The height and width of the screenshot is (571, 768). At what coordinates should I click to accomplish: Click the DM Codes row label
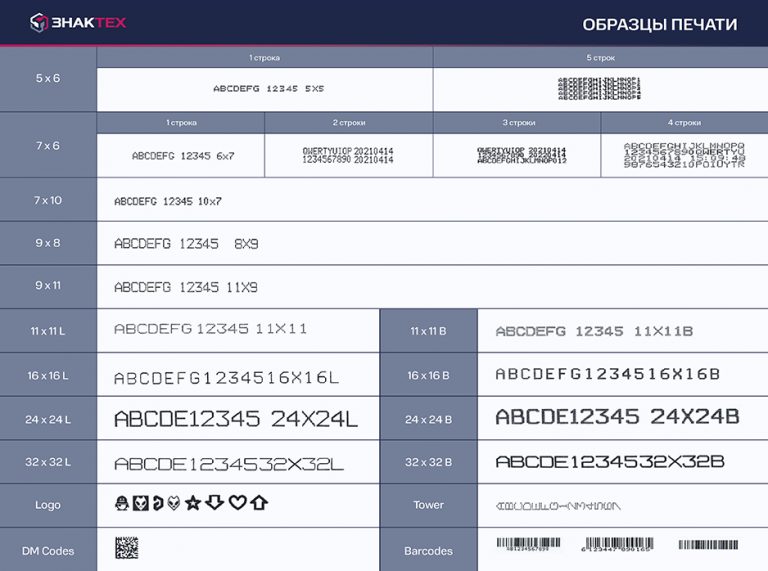48,551
